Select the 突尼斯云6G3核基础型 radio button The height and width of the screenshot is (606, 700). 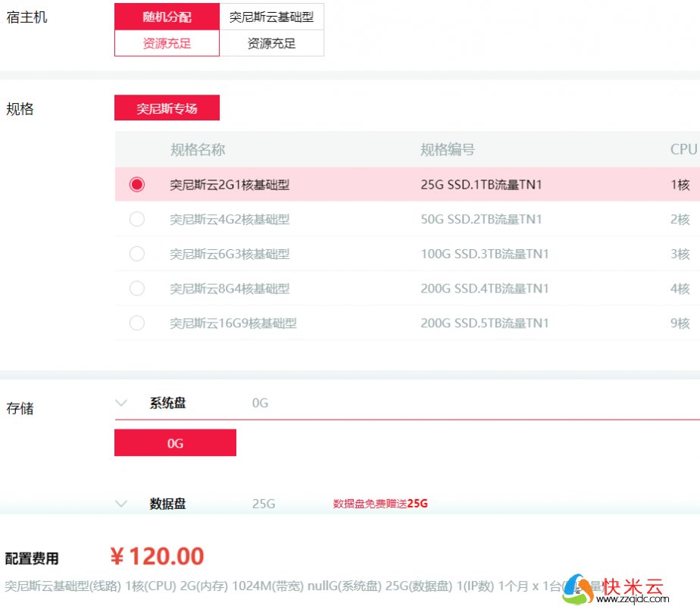tap(137, 254)
